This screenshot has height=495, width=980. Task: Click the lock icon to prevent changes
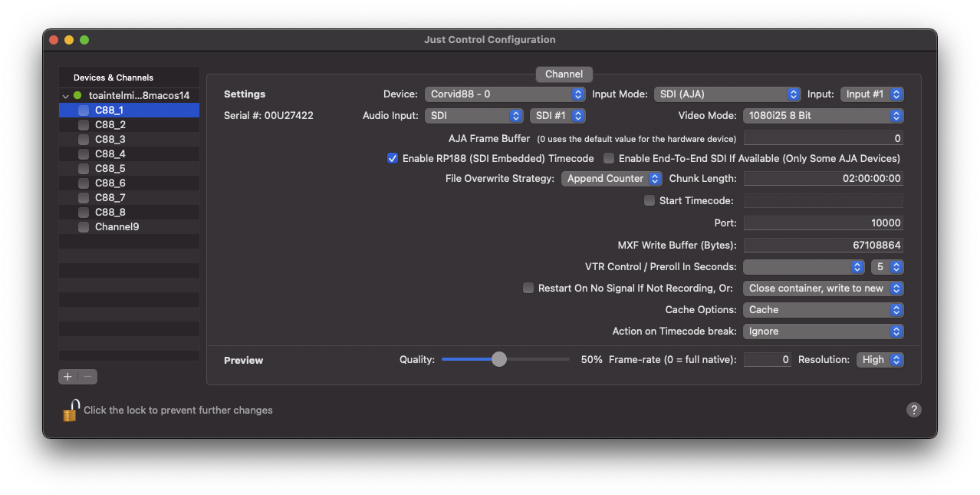pos(71,410)
